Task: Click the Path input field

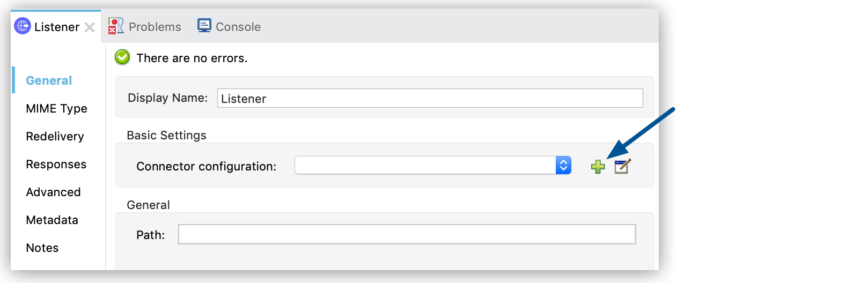Action: 407,234
